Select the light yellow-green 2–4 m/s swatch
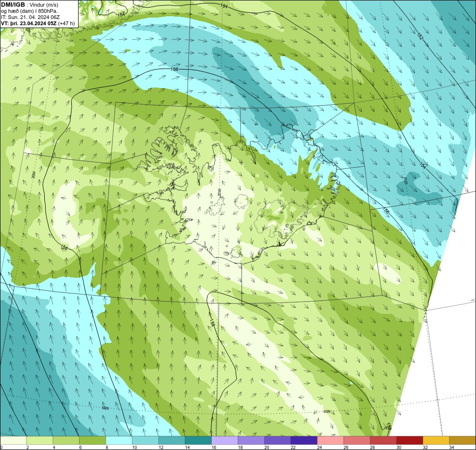476x450 pixels. pyautogui.click(x=40, y=440)
